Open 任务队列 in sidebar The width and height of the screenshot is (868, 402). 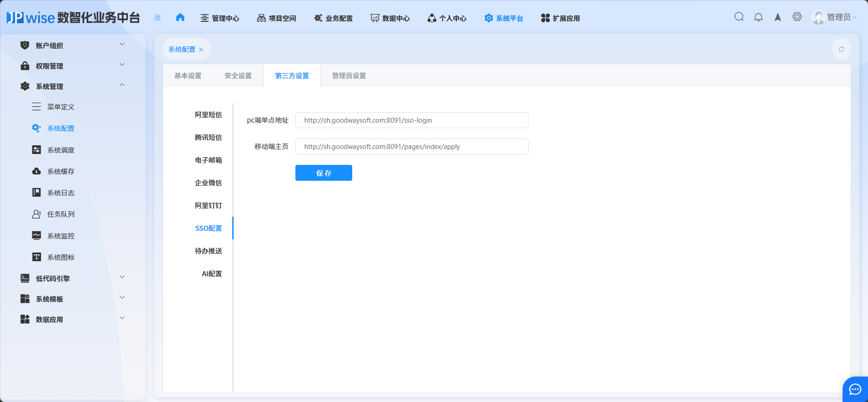[x=61, y=214]
